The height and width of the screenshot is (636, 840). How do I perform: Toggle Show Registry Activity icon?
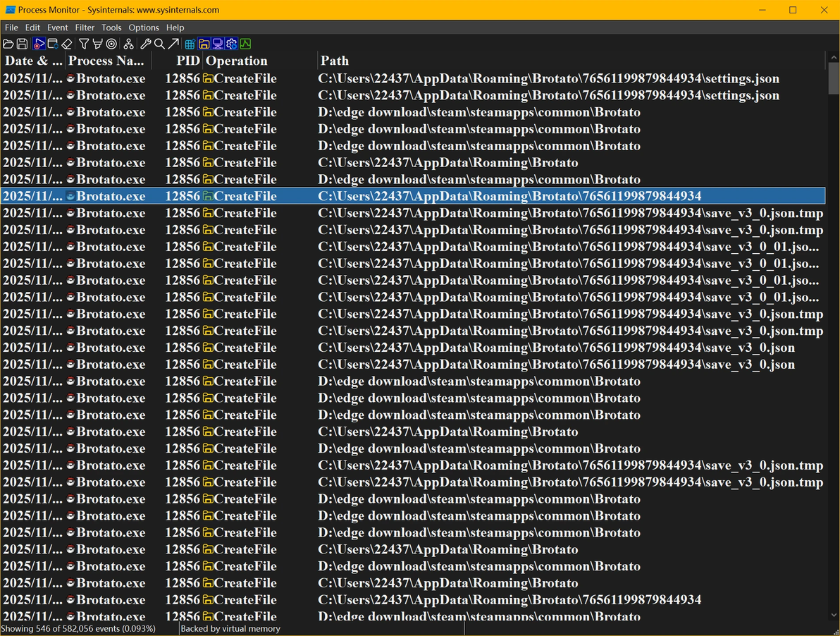(190, 44)
